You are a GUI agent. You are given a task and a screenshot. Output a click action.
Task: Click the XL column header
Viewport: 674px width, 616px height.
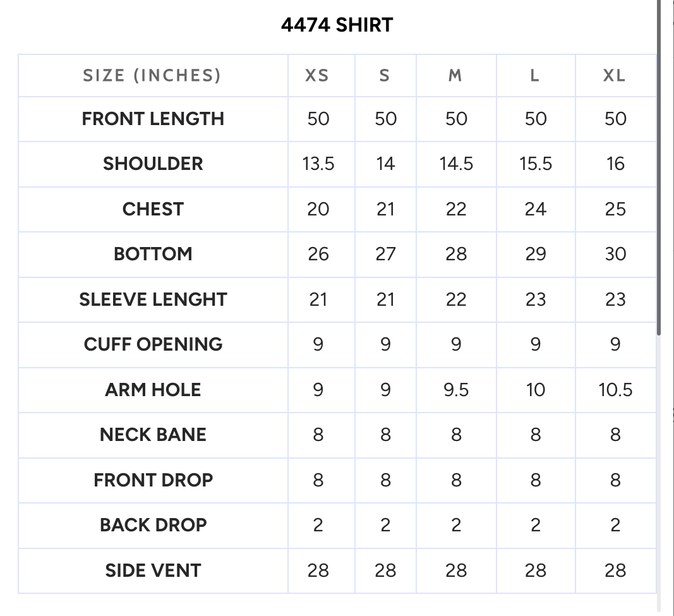point(615,76)
